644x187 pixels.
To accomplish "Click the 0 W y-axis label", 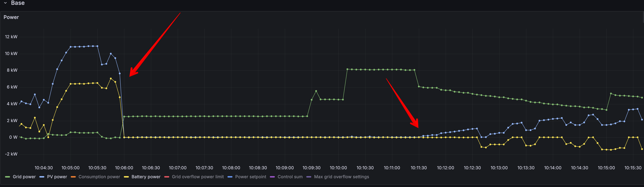I will click(x=13, y=137).
